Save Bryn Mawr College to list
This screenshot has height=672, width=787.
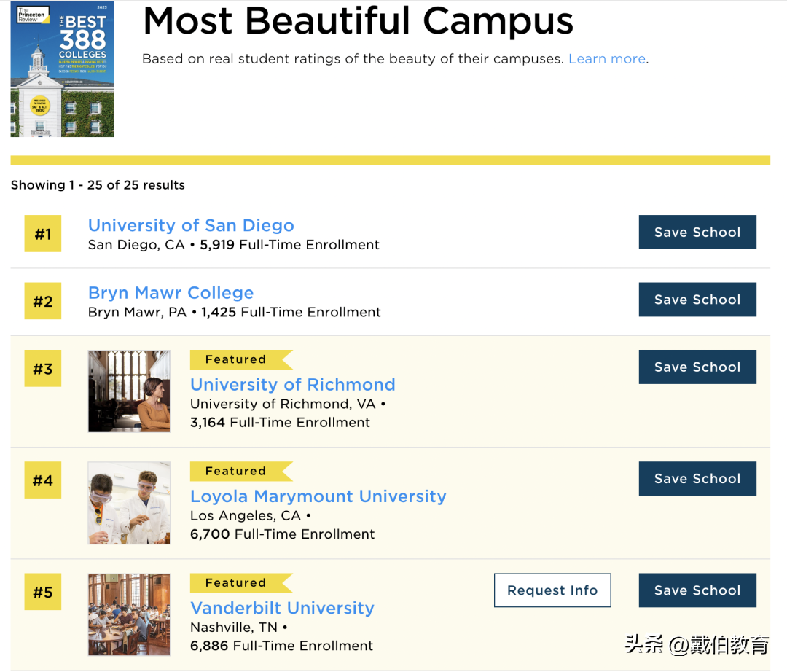697,300
